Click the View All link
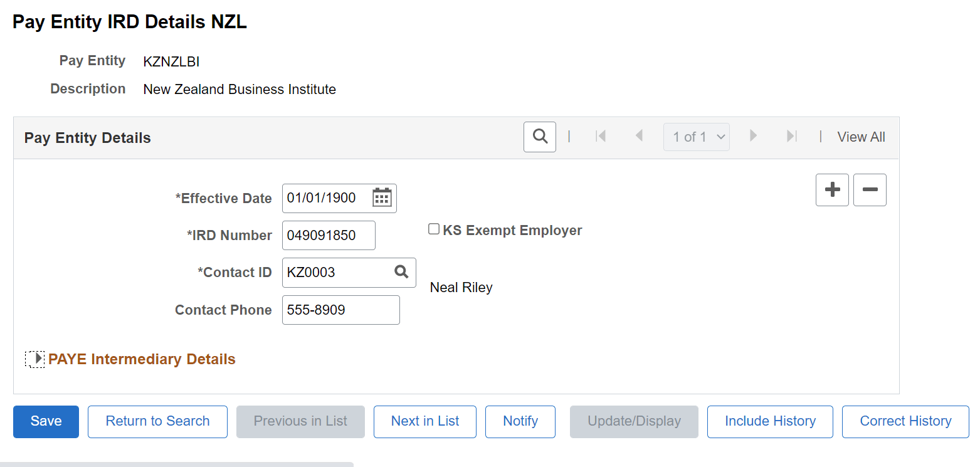Screen dimensions: 980x467 pyautogui.click(x=861, y=136)
